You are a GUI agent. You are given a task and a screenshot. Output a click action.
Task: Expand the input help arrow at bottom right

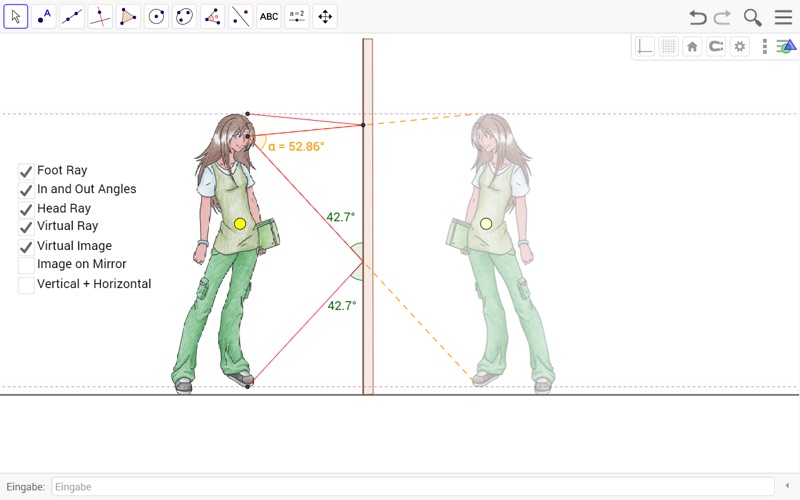(x=787, y=486)
